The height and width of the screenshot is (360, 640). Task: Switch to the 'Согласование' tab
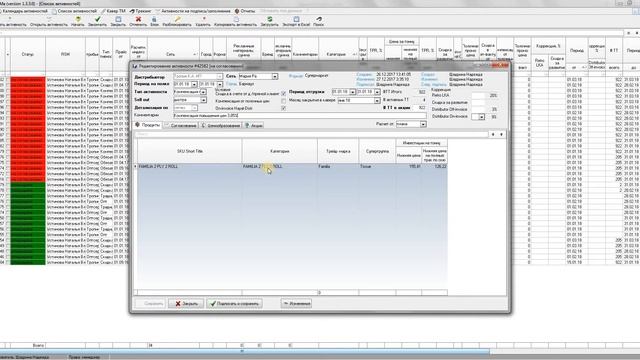(x=180, y=125)
